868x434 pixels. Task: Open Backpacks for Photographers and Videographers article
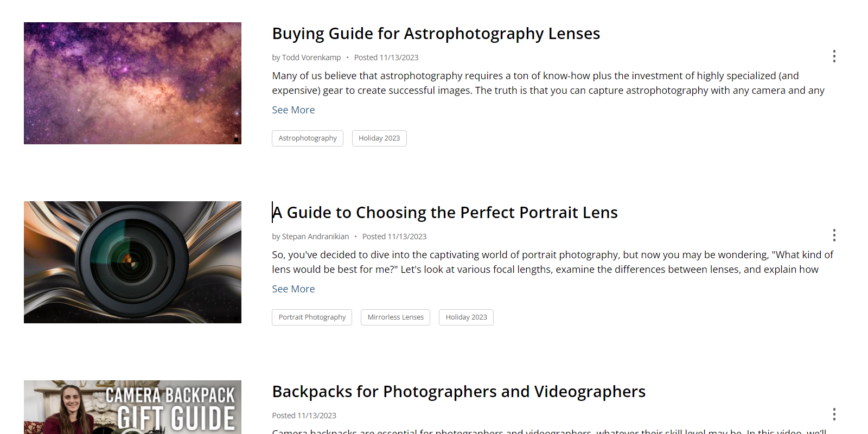click(x=458, y=392)
